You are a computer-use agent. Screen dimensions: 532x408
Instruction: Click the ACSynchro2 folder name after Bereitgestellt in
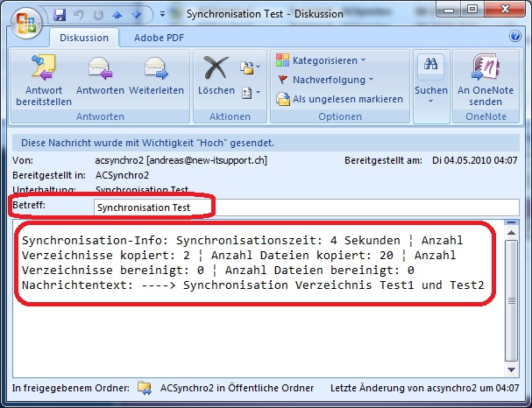[x=122, y=175]
